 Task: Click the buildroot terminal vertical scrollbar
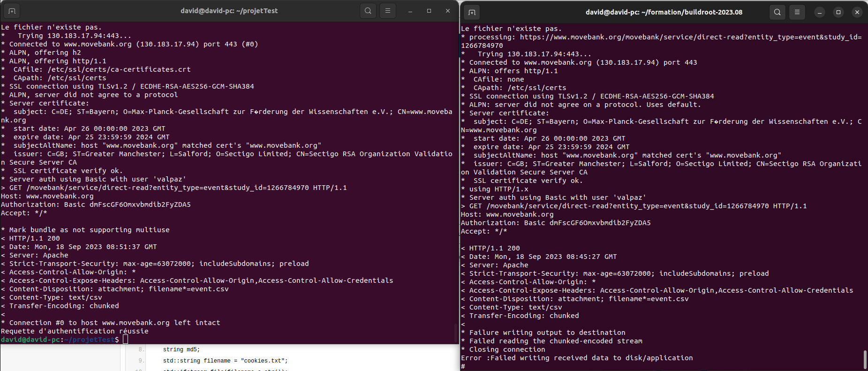point(865,360)
